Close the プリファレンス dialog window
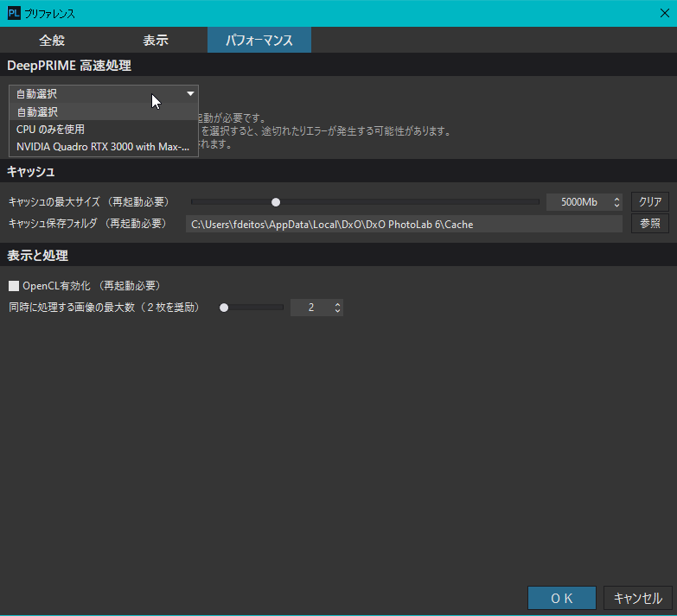 (x=665, y=13)
